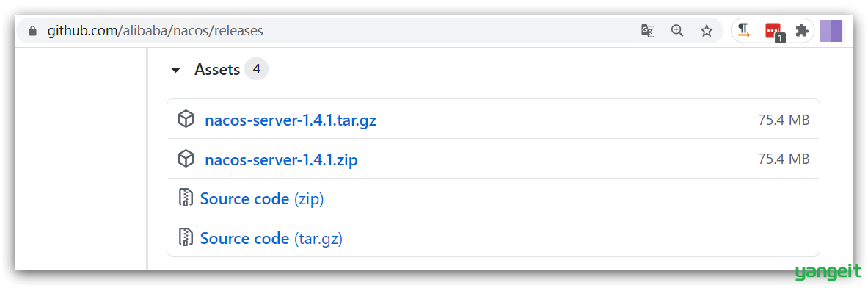Download nacos-server-1.4.1.zip
Image resolution: width=868 pixels, height=288 pixels.
[x=281, y=160]
